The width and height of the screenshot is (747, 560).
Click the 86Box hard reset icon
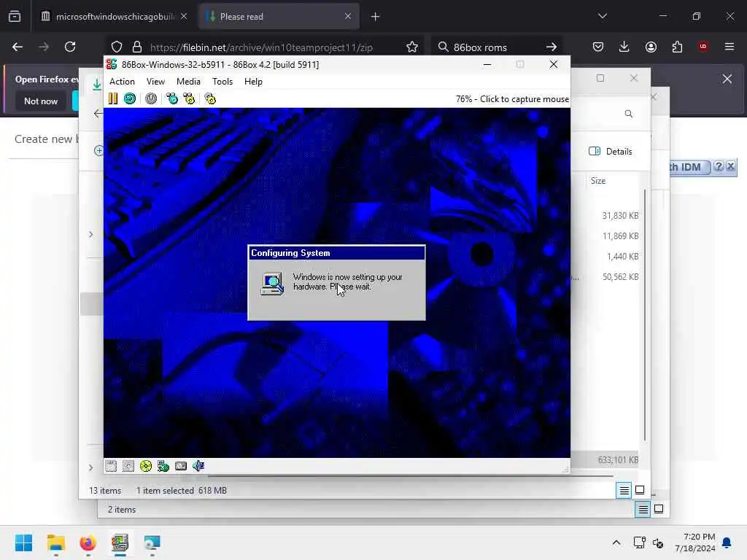(130, 98)
